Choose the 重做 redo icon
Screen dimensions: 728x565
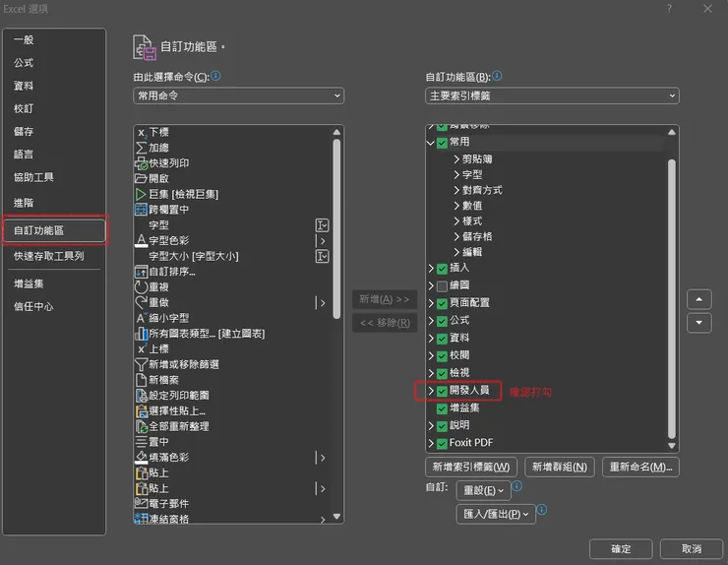point(141,302)
